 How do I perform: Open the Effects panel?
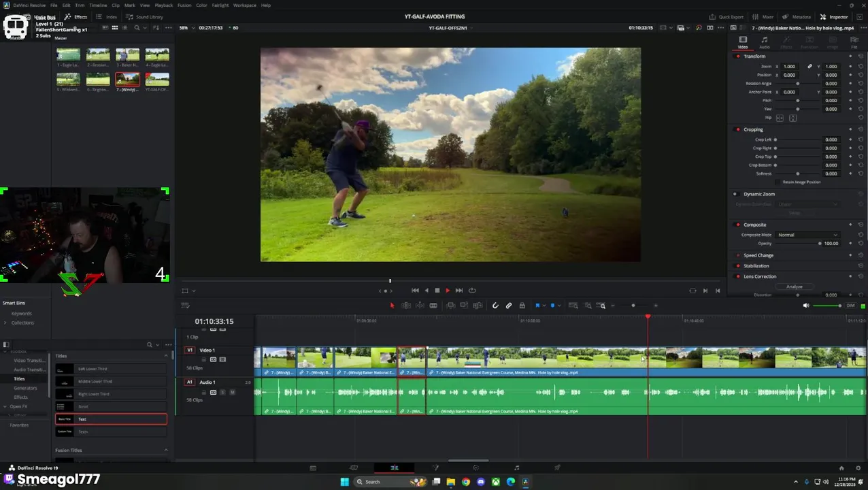tap(76, 17)
